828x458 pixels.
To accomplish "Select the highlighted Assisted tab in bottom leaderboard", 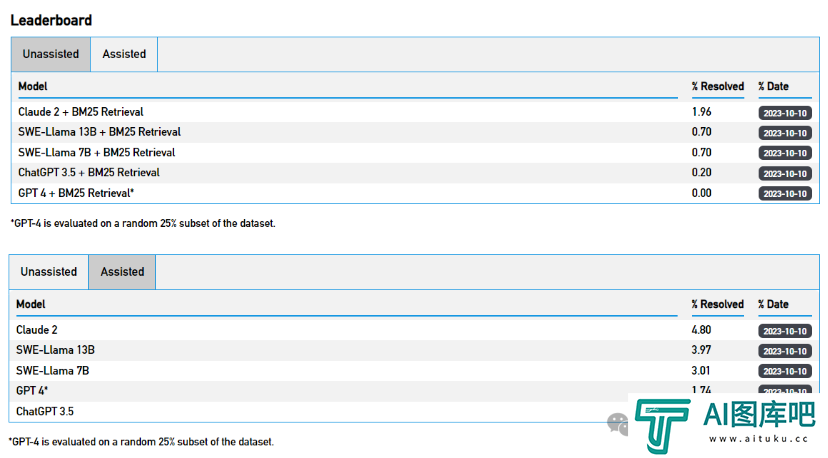I will tap(122, 272).
